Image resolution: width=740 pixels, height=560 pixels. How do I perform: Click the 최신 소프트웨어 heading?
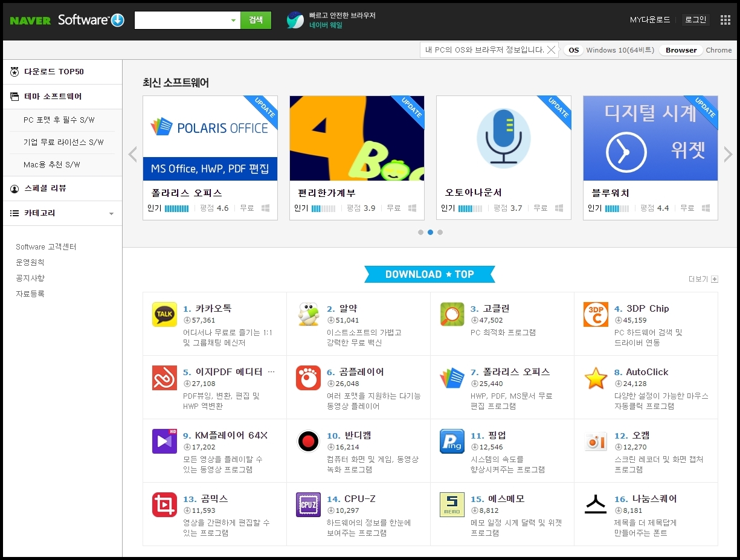click(176, 83)
